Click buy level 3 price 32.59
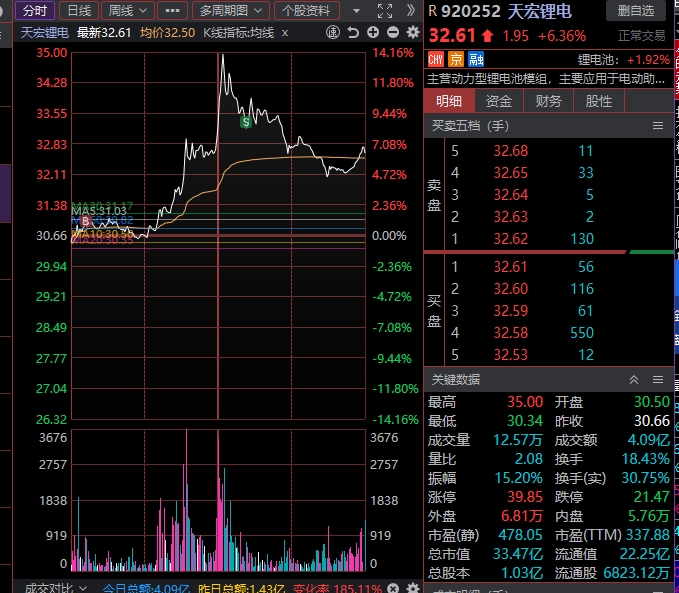Image resolution: width=679 pixels, height=593 pixels. [x=511, y=311]
